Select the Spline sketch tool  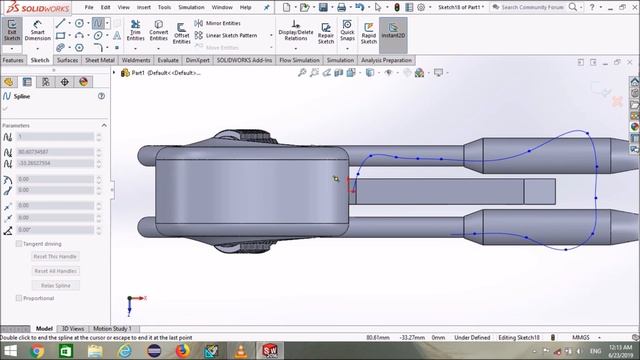click(98, 23)
